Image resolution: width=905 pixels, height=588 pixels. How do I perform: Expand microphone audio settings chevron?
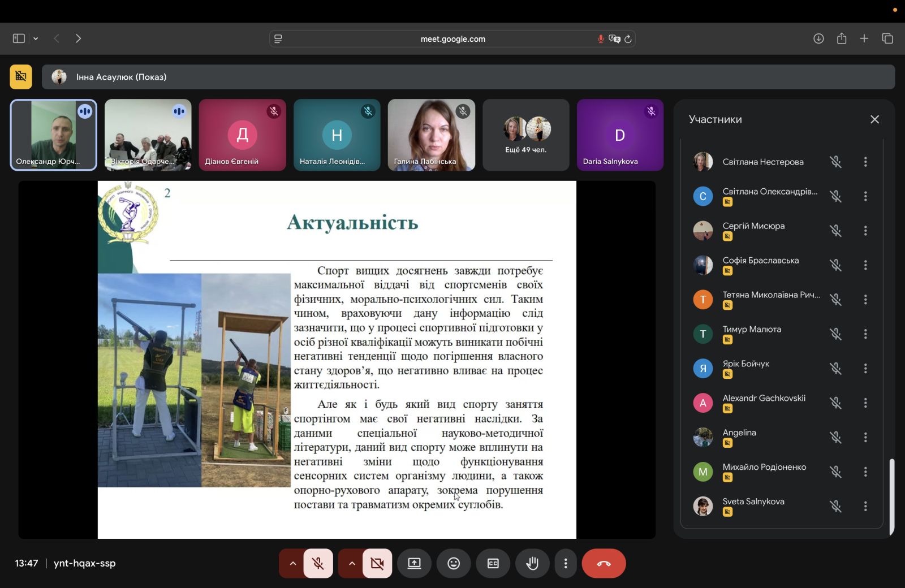[292, 563]
